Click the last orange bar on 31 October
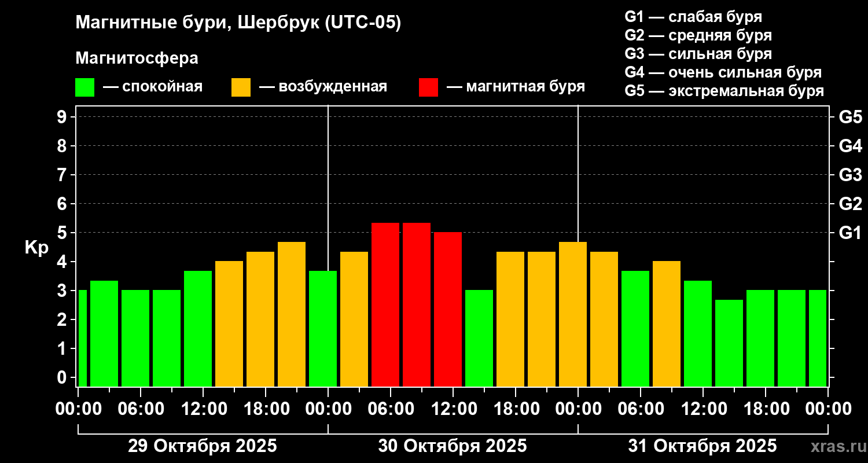The height and width of the screenshot is (463, 868). (x=667, y=324)
